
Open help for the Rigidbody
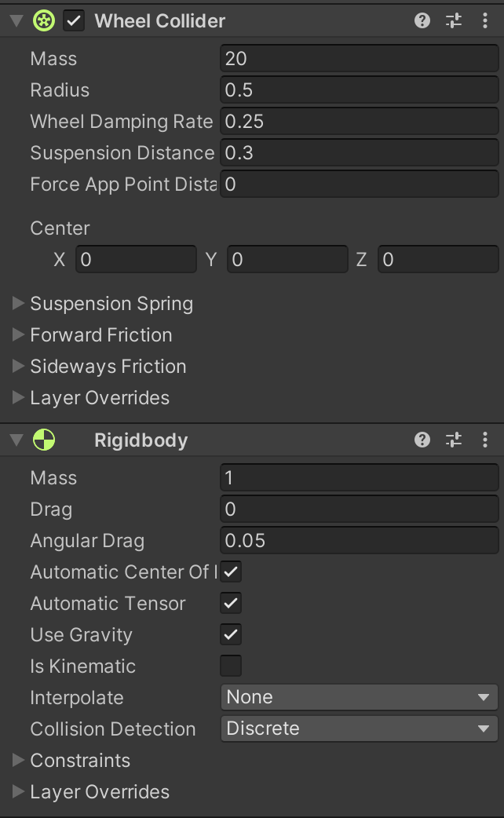422,440
